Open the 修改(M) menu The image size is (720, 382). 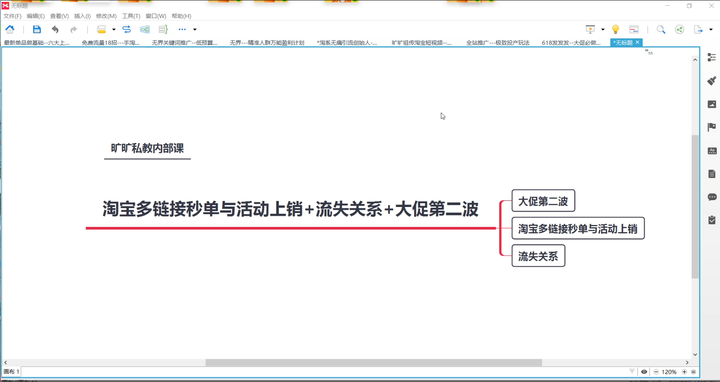[x=106, y=16]
